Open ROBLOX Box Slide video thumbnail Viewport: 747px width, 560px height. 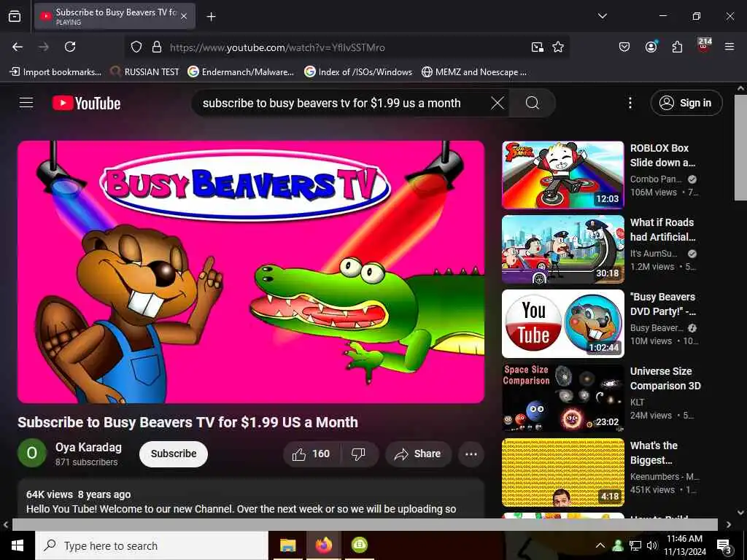[562, 175]
